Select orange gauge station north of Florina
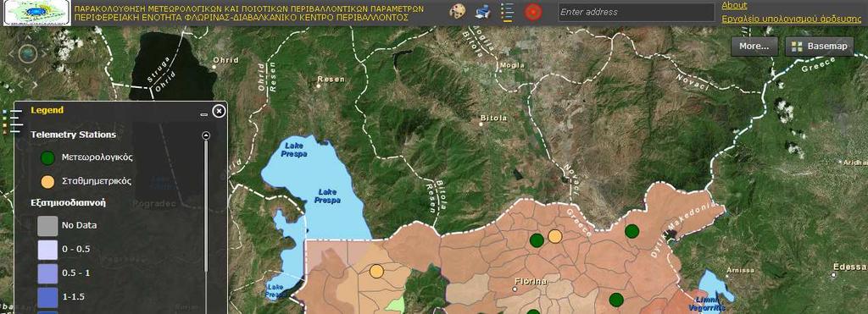This screenshot has height=314, width=868. [554, 237]
